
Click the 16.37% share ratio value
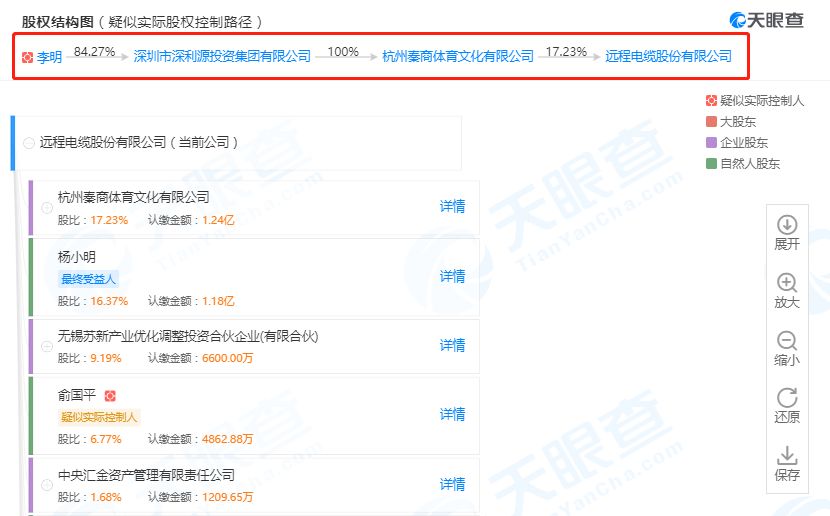pos(109,301)
